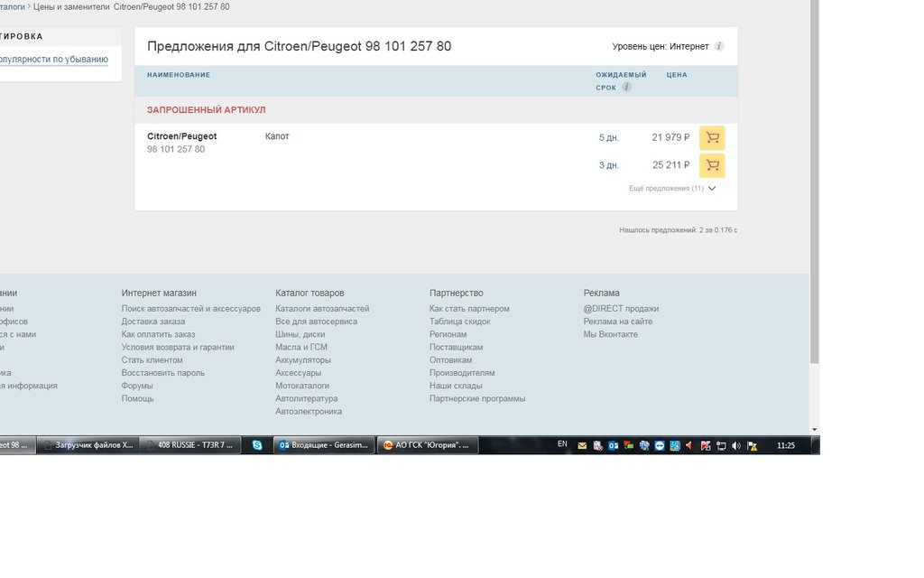This screenshot has height=578, width=924.
Task: Open Оптовикам footer link
Action: pos(451,359)
